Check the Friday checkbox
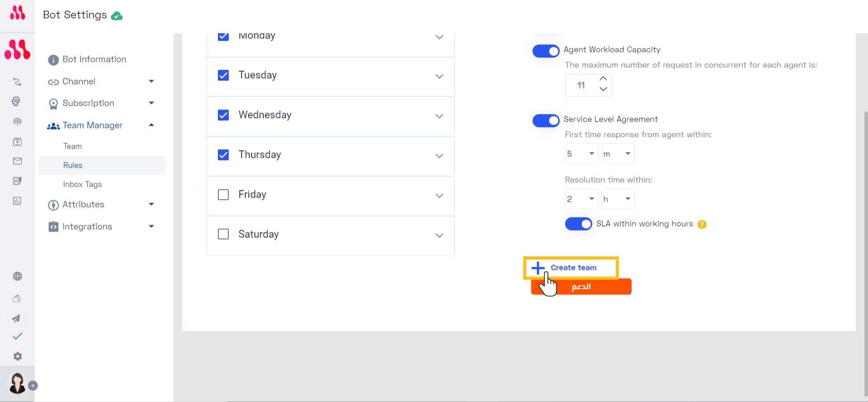The image size is (868, 402). point(223,194)
